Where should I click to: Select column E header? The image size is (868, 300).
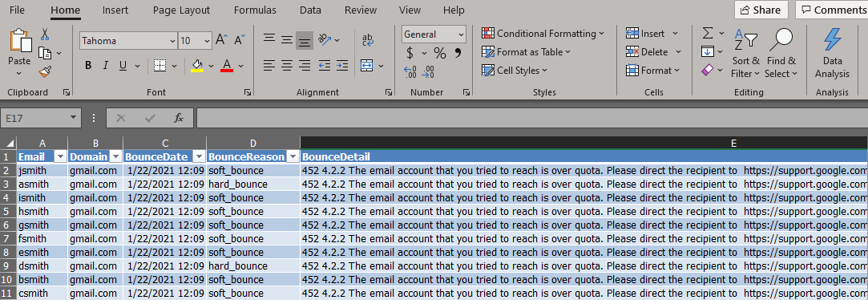click(x=584, y=143)
